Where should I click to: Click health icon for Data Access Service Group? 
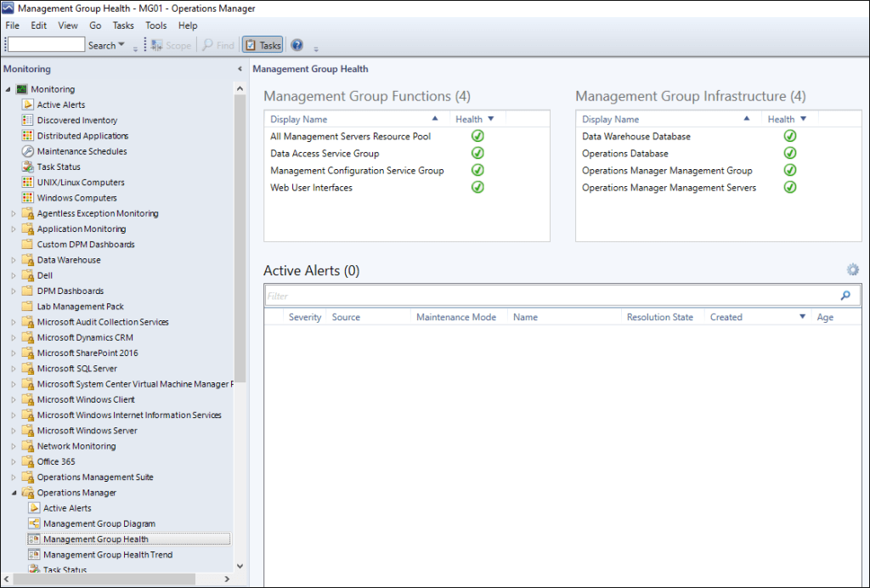pyautogui.click(x=477, y=153)
